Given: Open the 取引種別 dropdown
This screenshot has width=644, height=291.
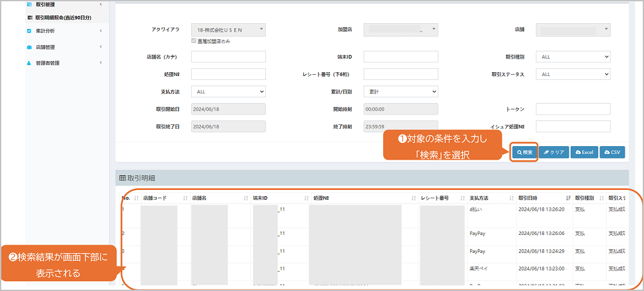Looking at the screenshot, I should click(x=573, y=57).
